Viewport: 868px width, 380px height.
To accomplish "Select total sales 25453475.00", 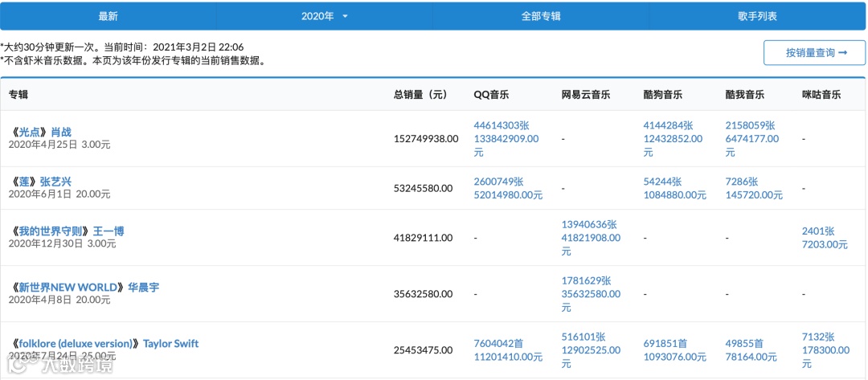I will [423, 350].
